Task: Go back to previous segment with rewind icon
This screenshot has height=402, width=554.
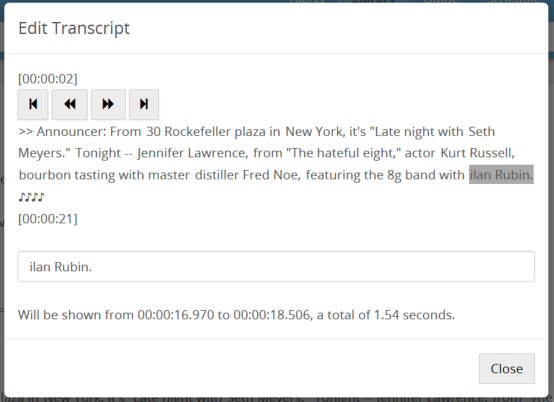Action: click(70, 104)
